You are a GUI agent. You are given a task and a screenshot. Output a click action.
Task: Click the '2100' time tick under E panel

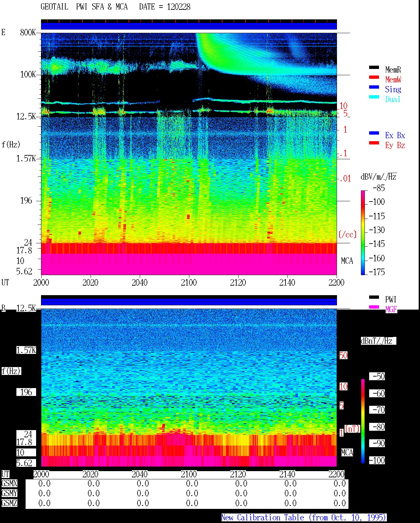[x=189, y=282]
